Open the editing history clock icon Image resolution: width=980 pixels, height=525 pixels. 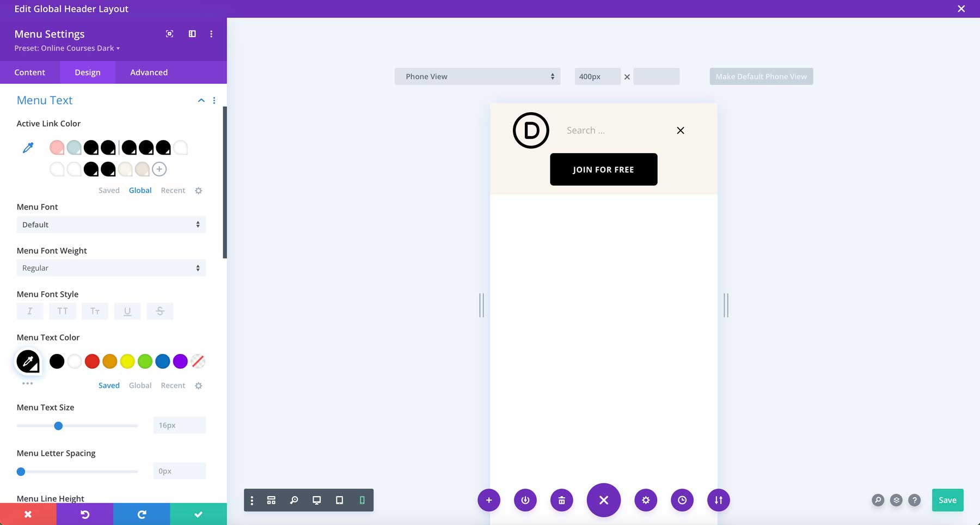tap(682, 499)
